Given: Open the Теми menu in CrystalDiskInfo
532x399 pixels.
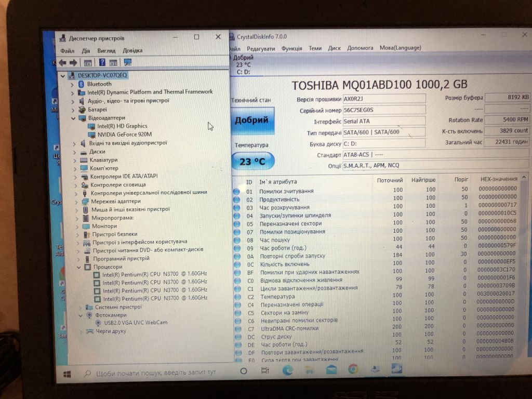Looking at the screenshot, I should (315, 48).
